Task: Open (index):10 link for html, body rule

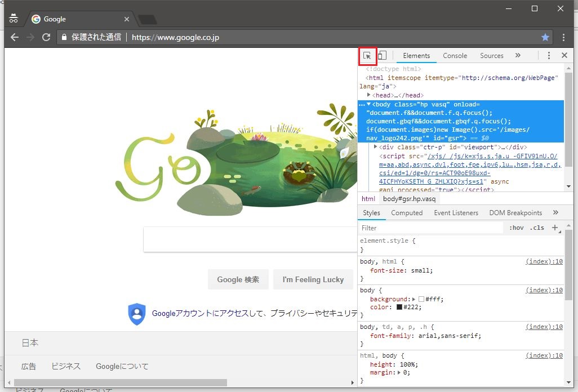Action: click(544, 355)
